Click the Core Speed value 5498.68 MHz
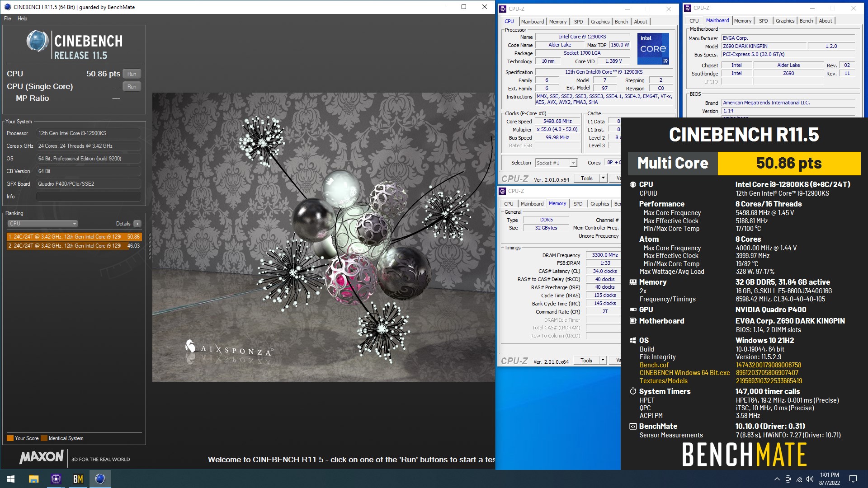Viewport: 868px width, 488px height. tap(557, 122)
